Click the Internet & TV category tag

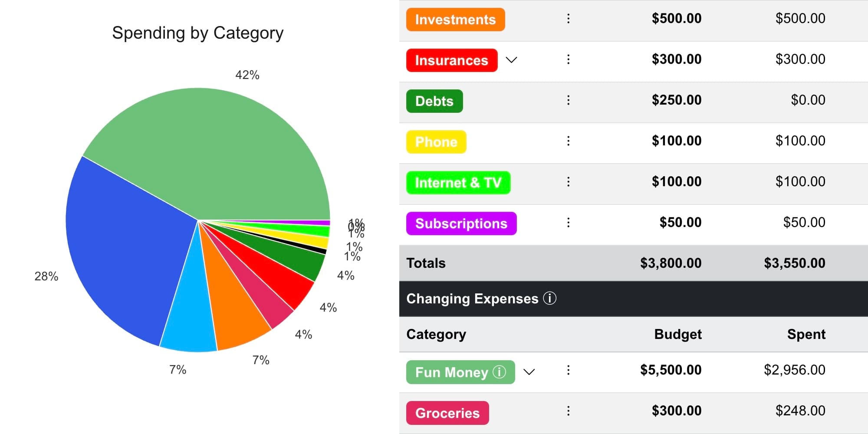458,183
